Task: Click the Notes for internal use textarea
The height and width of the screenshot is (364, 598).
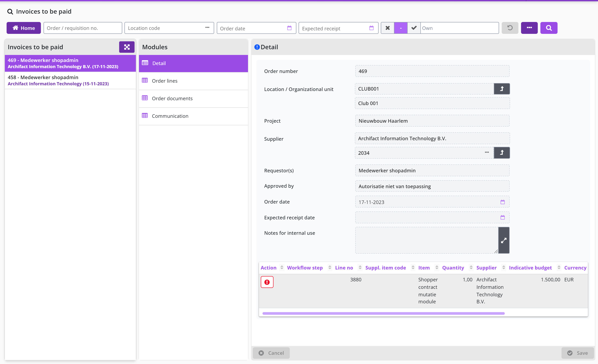Action: click(x=427, y=240)
